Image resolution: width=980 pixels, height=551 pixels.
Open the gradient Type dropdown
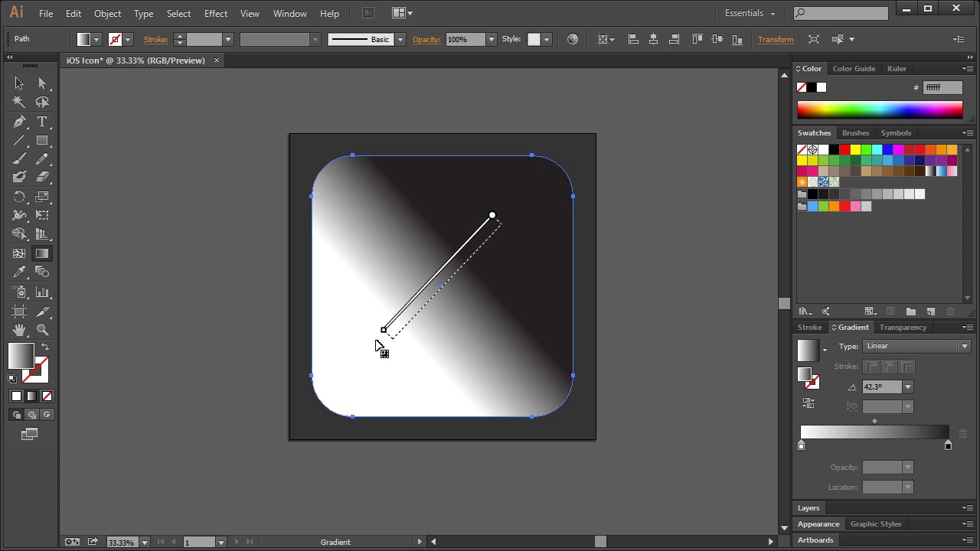point(963,346)
